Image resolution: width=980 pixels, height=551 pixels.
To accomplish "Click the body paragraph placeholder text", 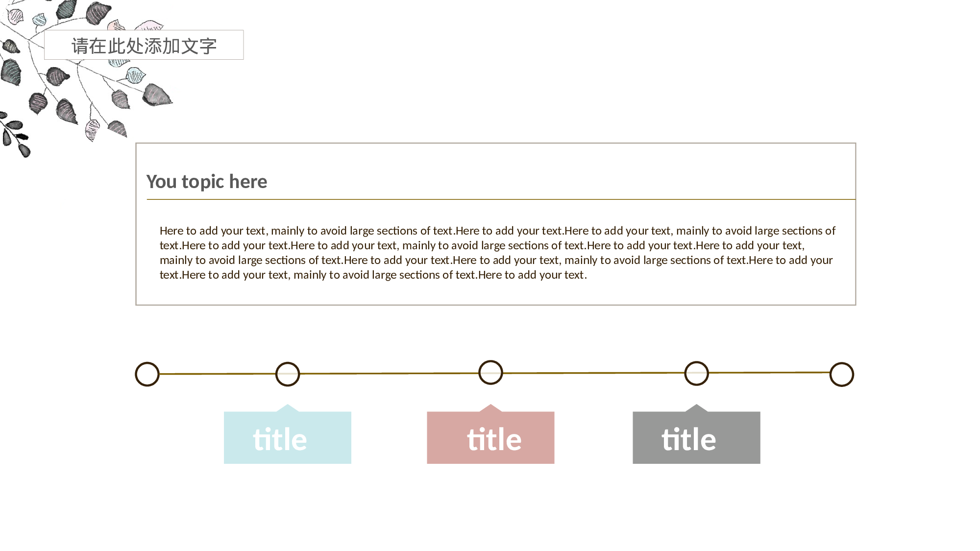I will pos(497,252).
